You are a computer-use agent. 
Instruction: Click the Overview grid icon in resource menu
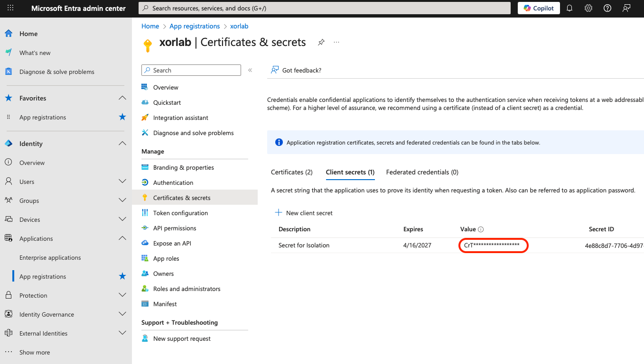[145, 87]
